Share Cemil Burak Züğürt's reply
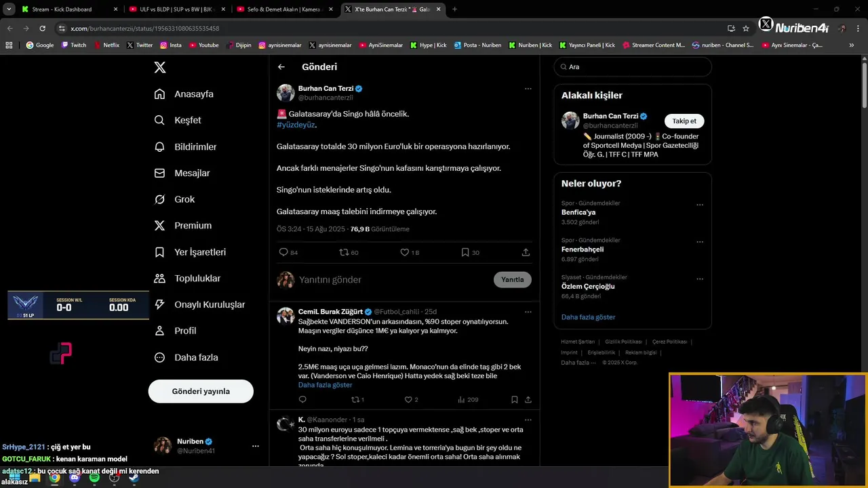Image resolution: width=868 pixels, height=488 pixels. tap(528, 400)
